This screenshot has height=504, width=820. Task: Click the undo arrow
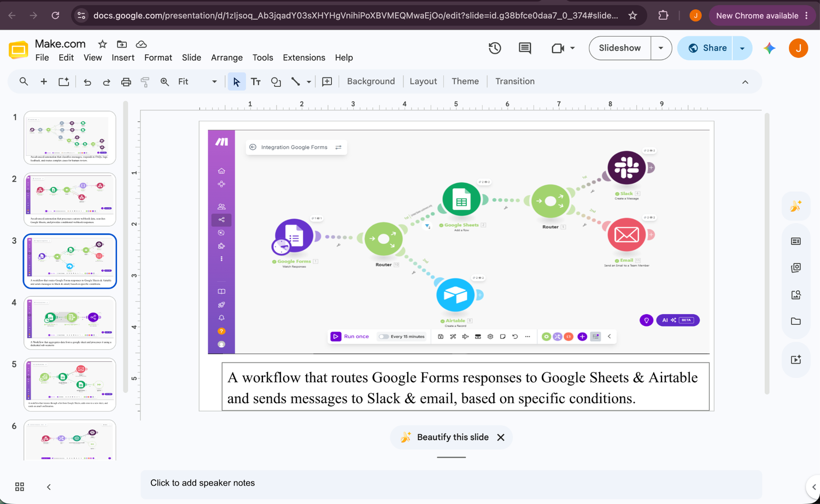tap(87, 82)
